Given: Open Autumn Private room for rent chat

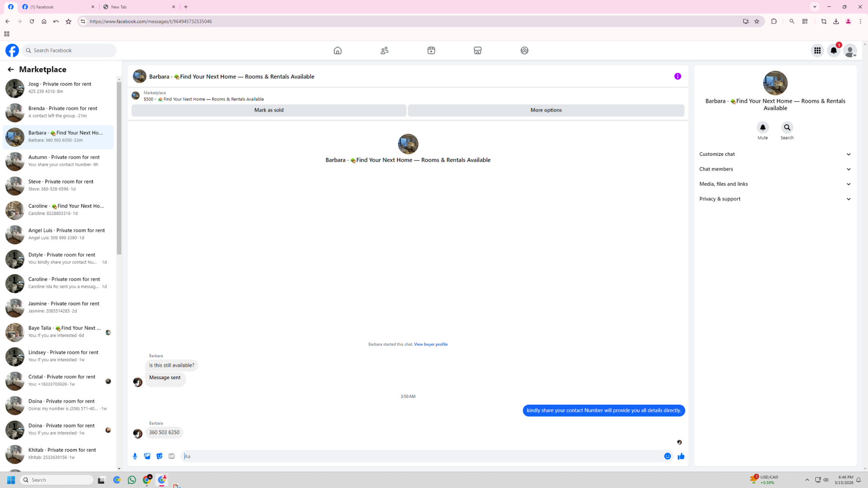Looking at the screenshot, I should pos(58,161).
